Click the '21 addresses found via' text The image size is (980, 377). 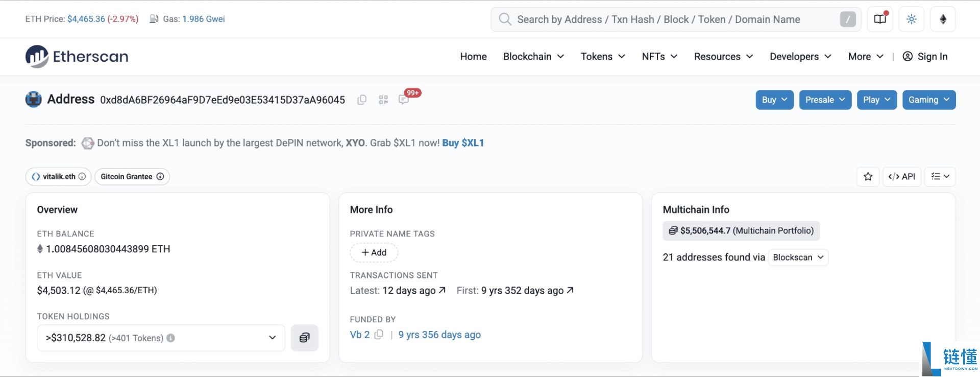point(714,257)
